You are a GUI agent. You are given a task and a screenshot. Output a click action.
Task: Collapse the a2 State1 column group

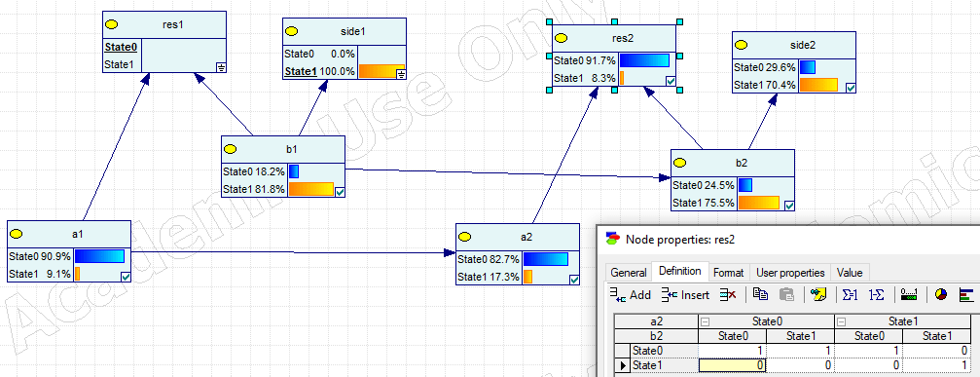pyautogui.click(x=842, y=322)
